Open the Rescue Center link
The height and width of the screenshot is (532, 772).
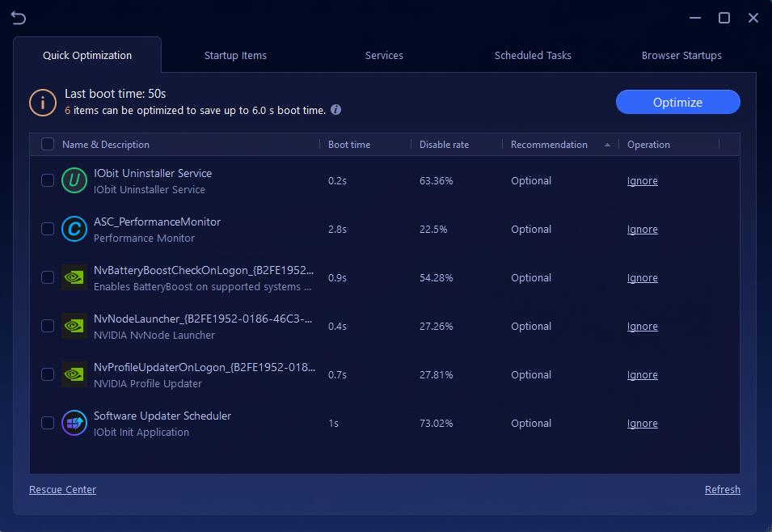coord(62,490)
